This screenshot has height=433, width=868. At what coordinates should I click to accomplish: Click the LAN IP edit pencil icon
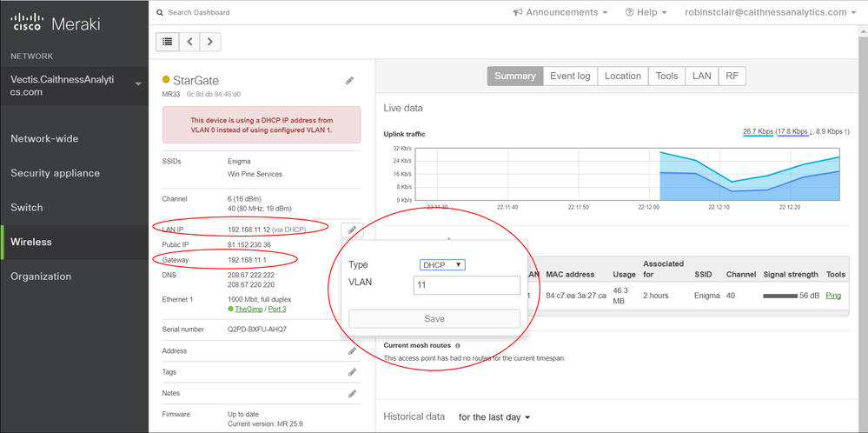pos(352,230)
